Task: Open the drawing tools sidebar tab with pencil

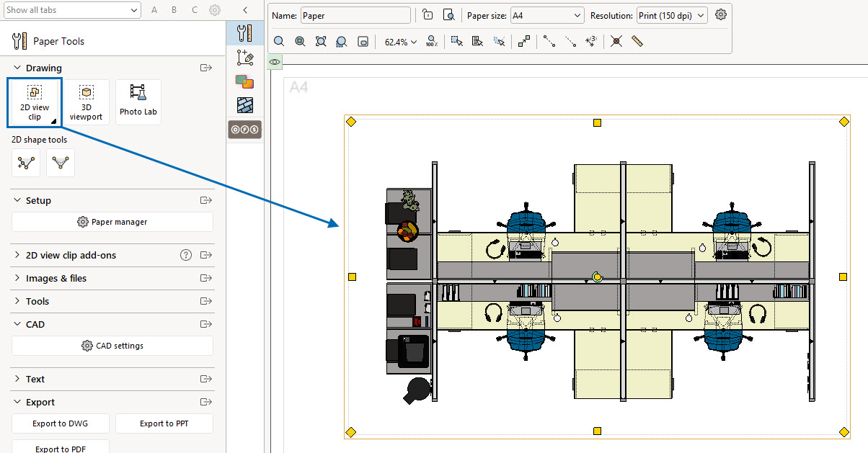Action: pyautogui.click(x=245, y=57)
